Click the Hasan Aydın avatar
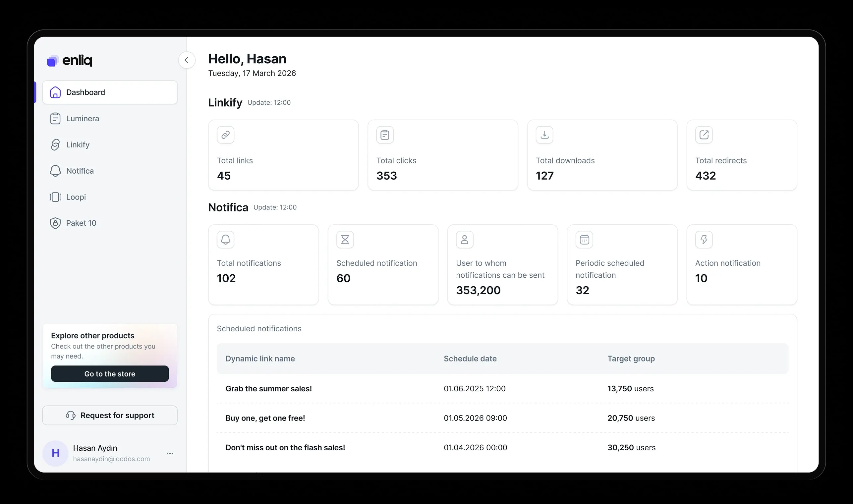The width and height of the screenshot is (853, 504). click(55, 453)
